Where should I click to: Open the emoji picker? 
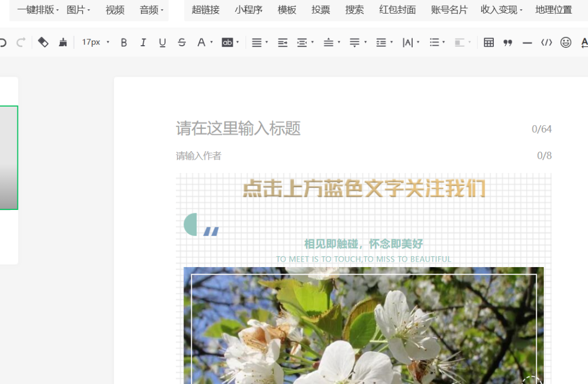click(566, 42)
